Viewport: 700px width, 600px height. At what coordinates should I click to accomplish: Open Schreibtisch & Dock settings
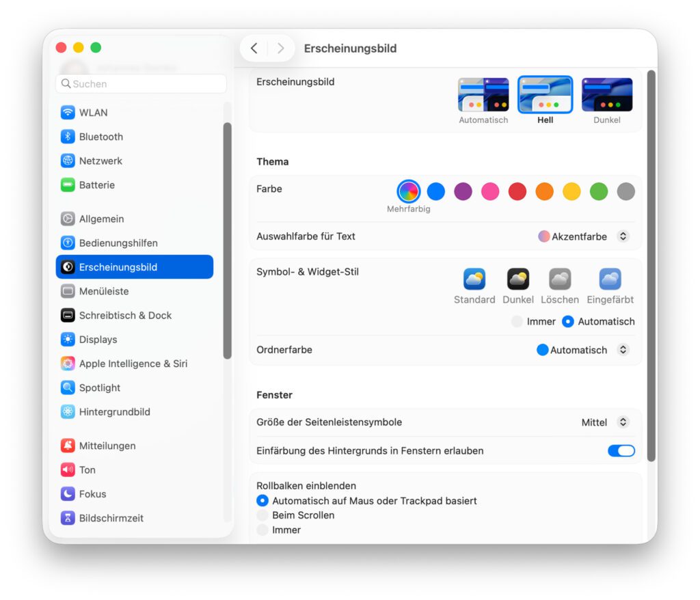point(125,315)
